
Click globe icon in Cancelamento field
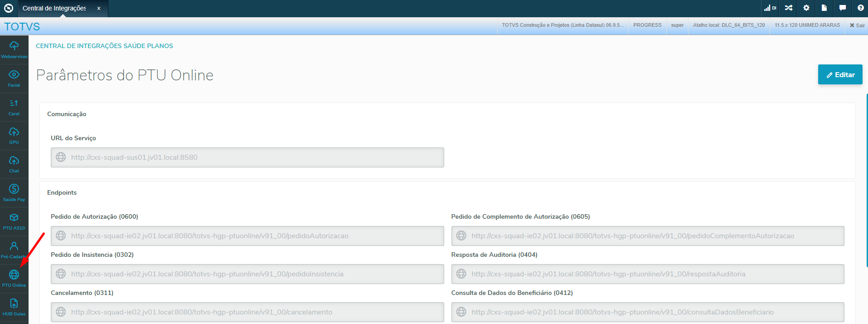[x=61, y=312]
